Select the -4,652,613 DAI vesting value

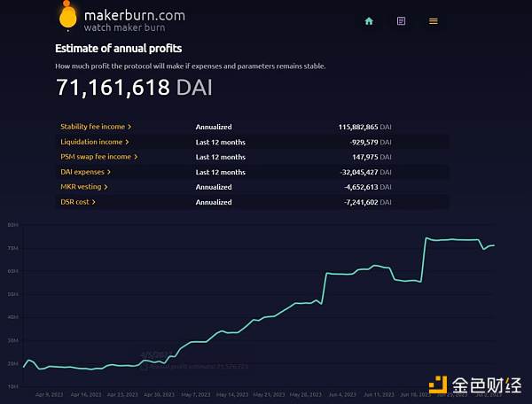pos(368,187)
